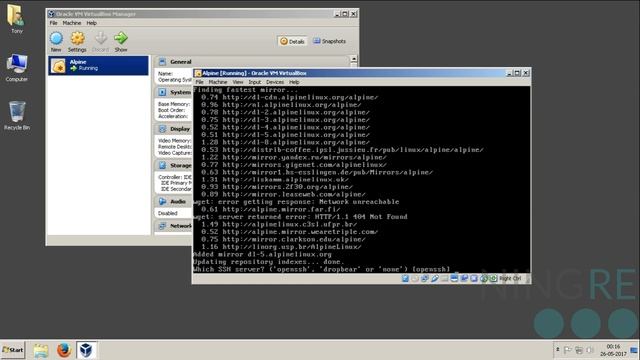Click the mouse integration status icon
The width and height of the screenshot is (640, 360).
click(484, 278)
